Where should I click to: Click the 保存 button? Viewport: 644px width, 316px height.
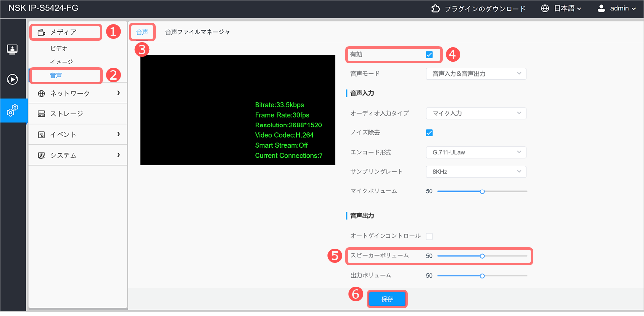pyautogui.click(x=387, y=299)
